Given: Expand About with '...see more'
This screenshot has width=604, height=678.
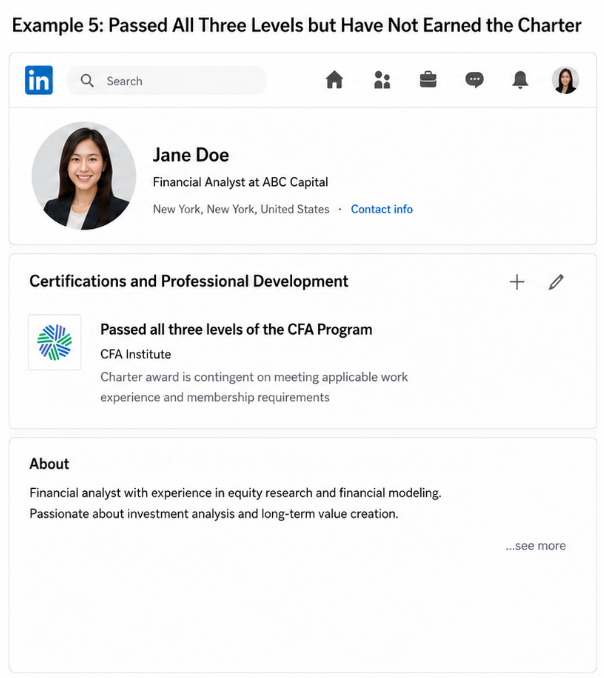Looking at the screenshot, I should 536,546.
